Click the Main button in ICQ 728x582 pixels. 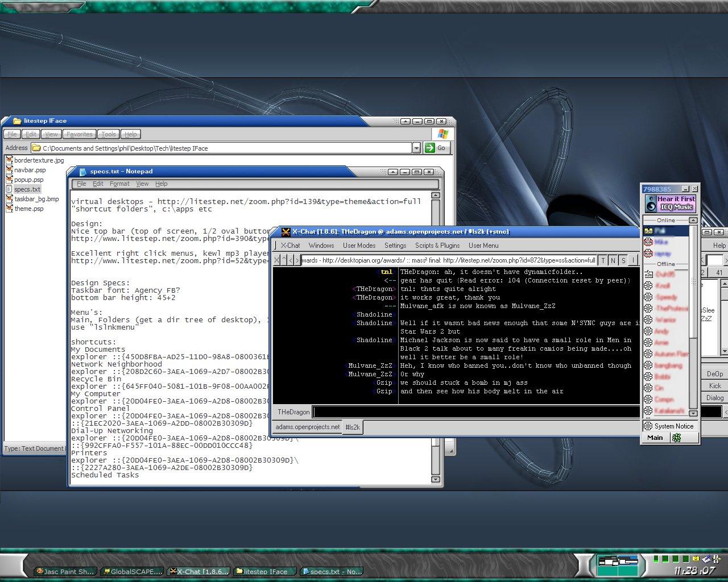[x=655, y=438]
